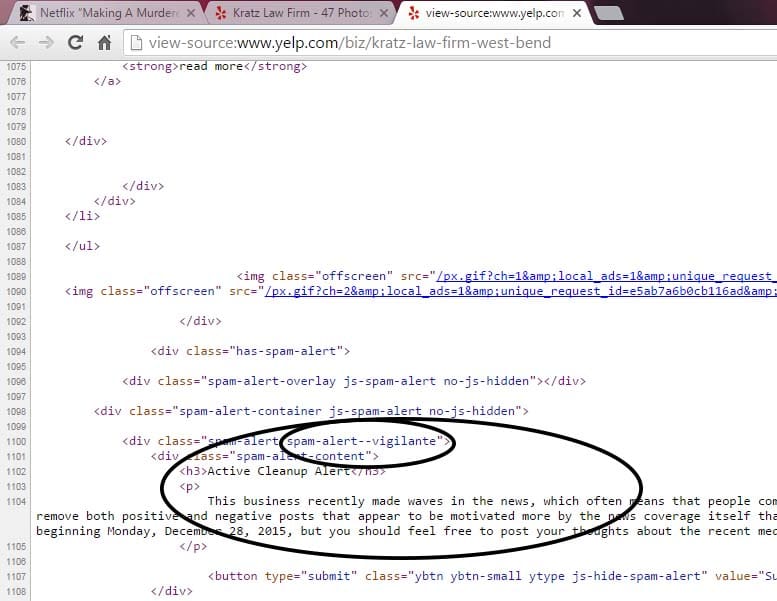
Task: Click the closing </p> tag on line 1105
Action: [193, 546]
